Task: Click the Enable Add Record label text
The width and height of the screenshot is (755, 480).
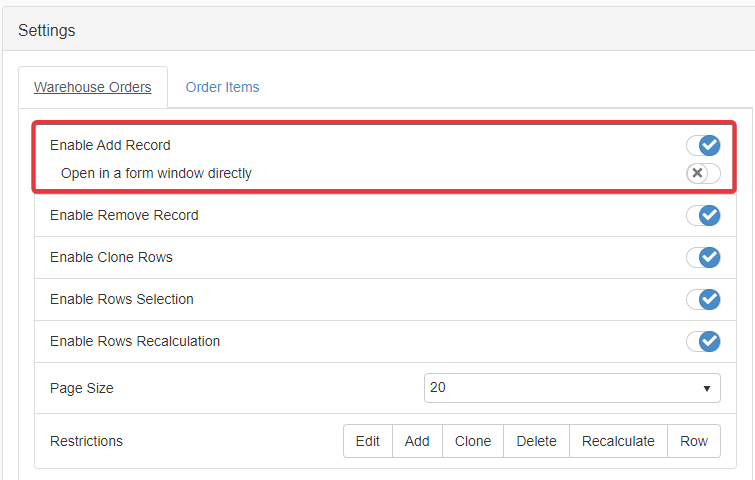Action: pyautogui.click(x=110, y=145)
